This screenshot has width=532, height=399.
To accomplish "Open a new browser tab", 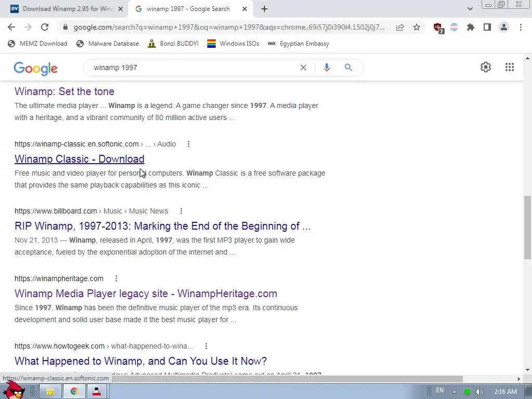I will [264, 9].
